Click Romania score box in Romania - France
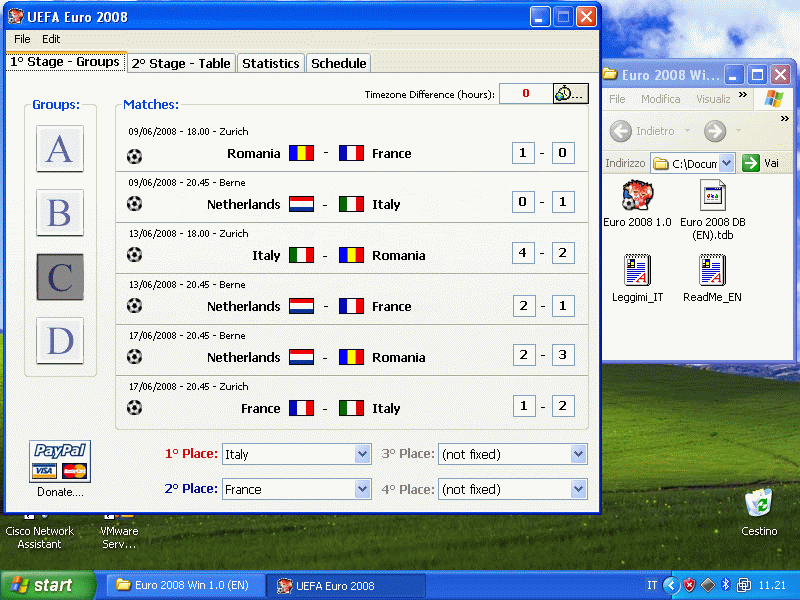 pos(523,153)
